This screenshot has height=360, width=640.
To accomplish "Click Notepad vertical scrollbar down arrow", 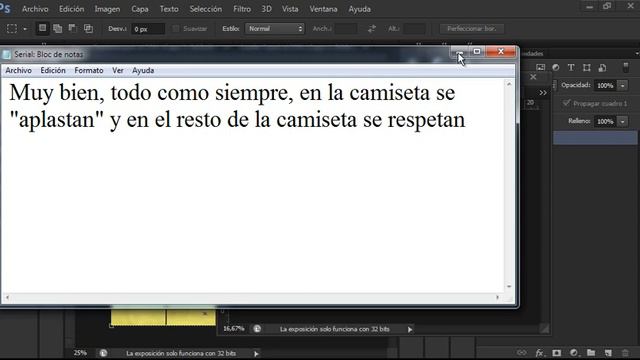I will click(509, 287).
